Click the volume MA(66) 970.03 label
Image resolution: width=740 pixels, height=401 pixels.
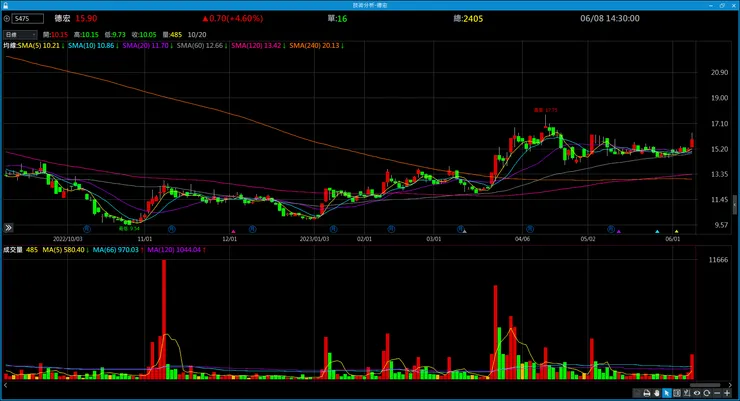pos(118,250)
